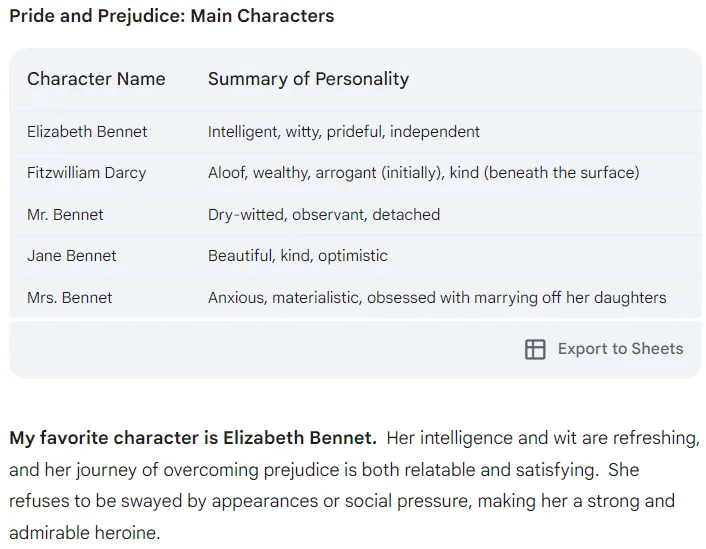The image size is (706, 549).
Task: Select the Character Name column header
Action: pos(96,79)
